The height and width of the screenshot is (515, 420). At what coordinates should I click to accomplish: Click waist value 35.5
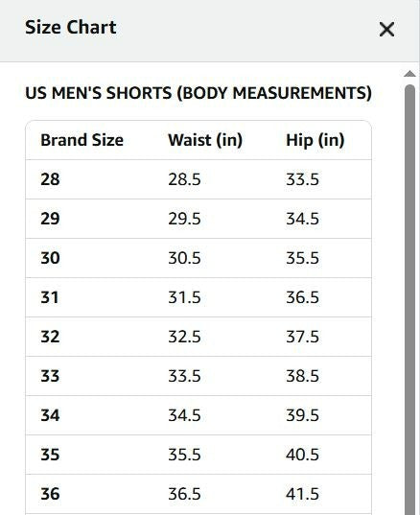point(184,455)
